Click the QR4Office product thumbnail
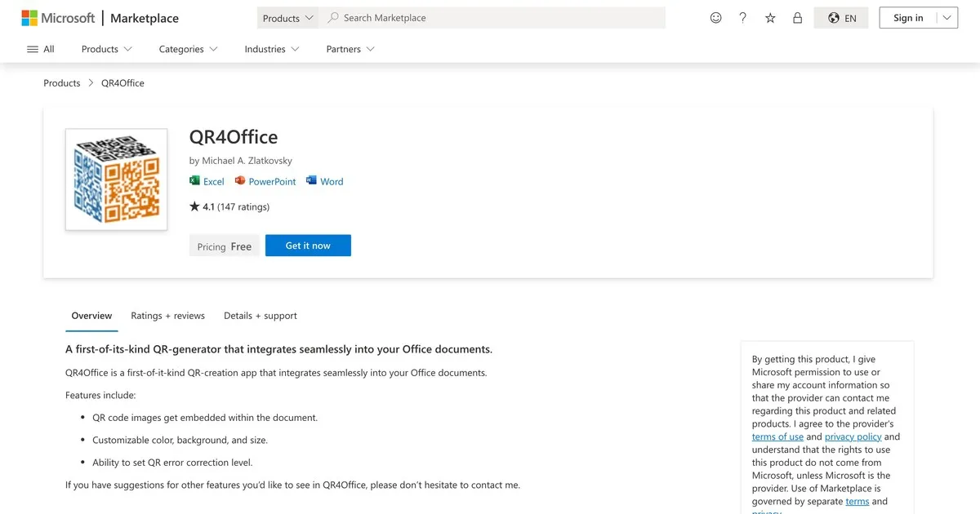Image resolution: width=980 pixels, height=514 pixels. coord(116,179)
